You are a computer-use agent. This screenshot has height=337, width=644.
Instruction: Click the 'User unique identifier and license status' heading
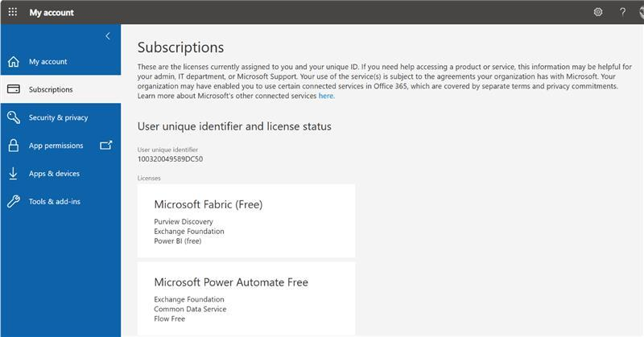234,126
